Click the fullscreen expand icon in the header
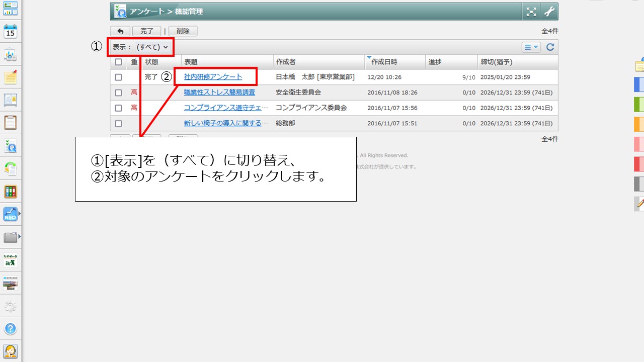644x362 pixels. [x=531, y=12]
